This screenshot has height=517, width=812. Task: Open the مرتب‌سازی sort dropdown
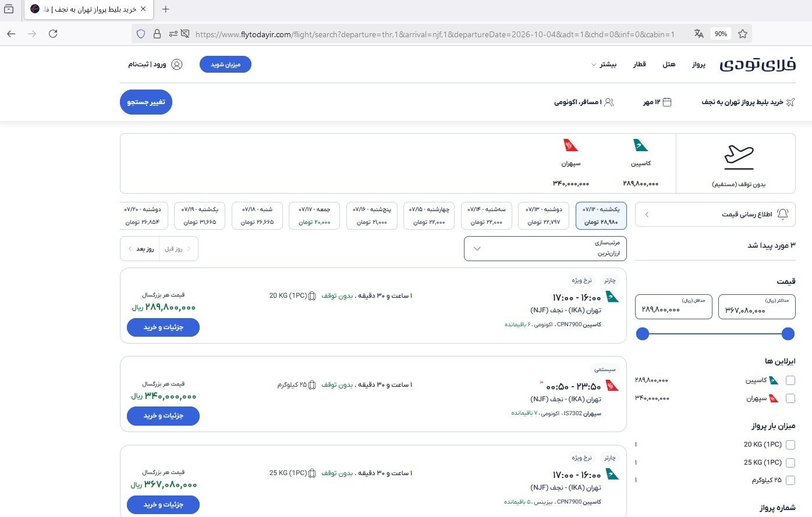[x=545, y=248]
